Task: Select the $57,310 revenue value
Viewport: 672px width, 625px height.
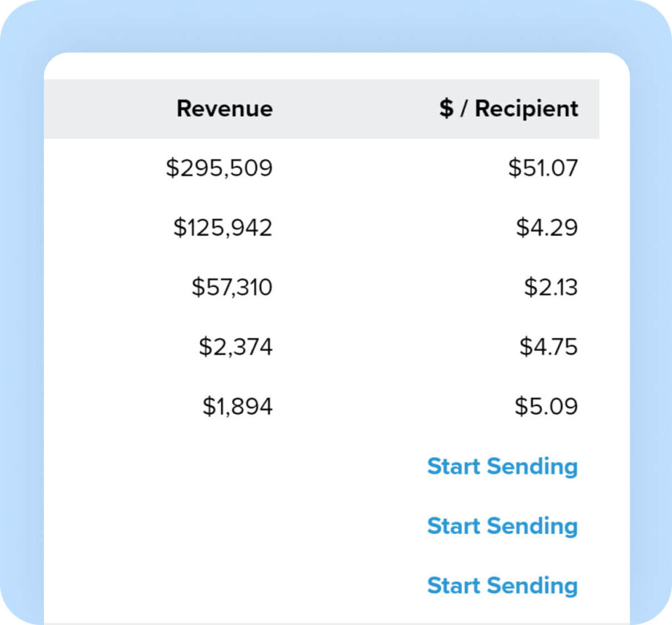Action: (x=232, y=288)
